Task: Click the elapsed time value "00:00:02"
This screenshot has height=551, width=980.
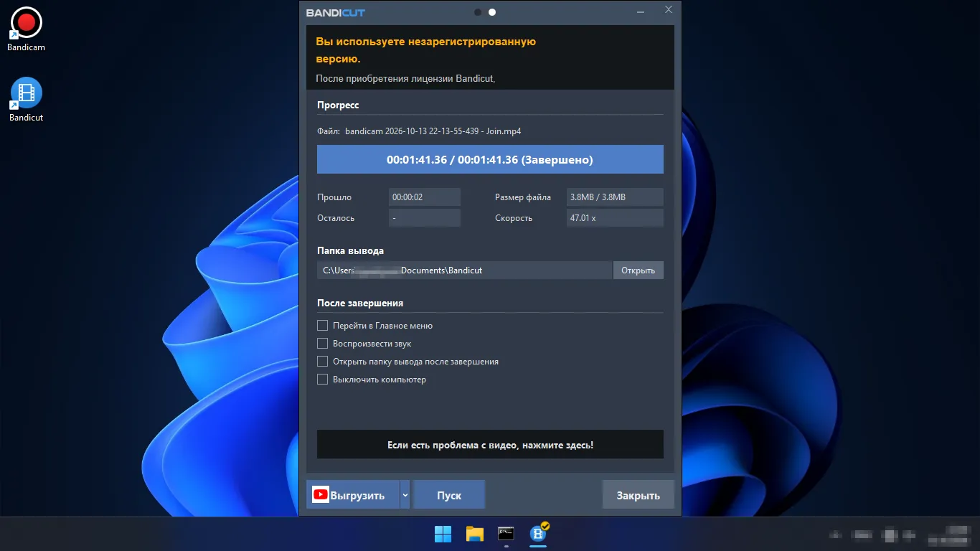Action: pos(425,197)
